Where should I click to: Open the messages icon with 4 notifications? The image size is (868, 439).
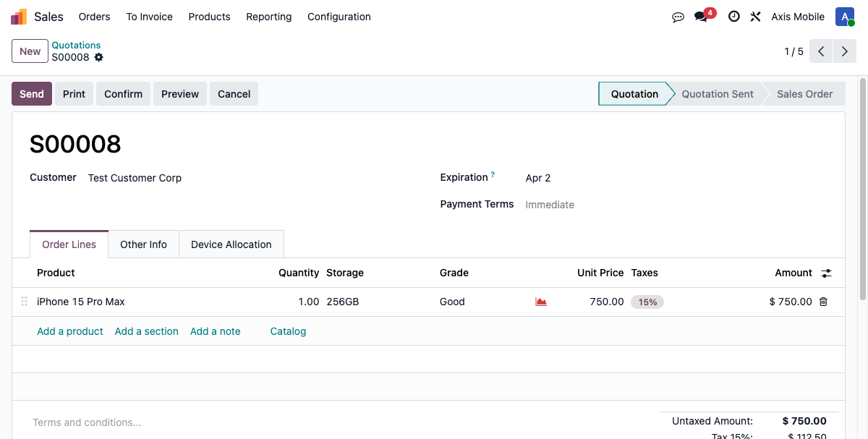[699, 17]
